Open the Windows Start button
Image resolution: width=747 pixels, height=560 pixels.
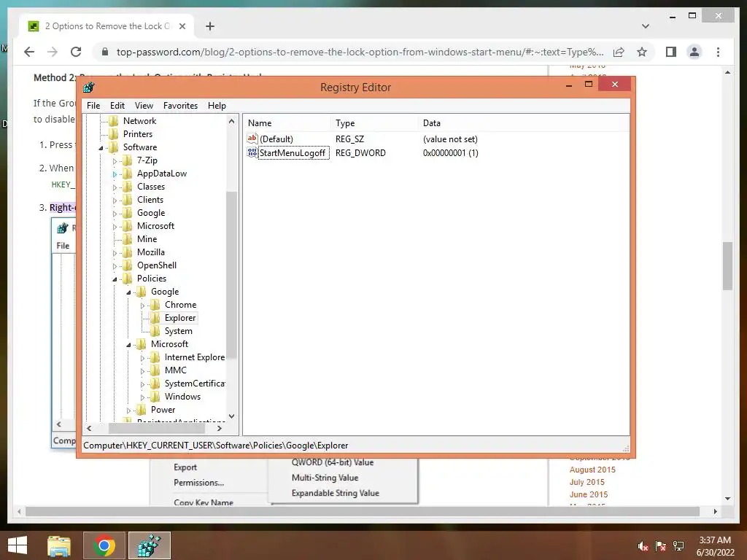tap(18, 545)
